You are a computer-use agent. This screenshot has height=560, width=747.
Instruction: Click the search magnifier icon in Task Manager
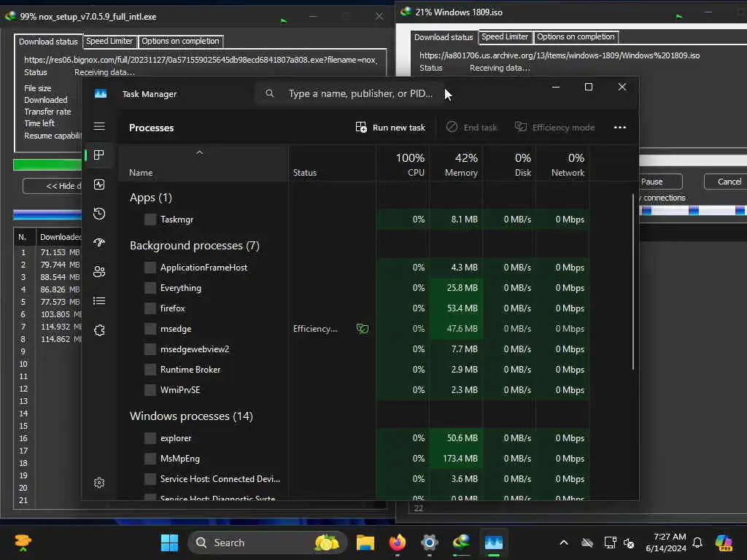[x=270, y=93]
